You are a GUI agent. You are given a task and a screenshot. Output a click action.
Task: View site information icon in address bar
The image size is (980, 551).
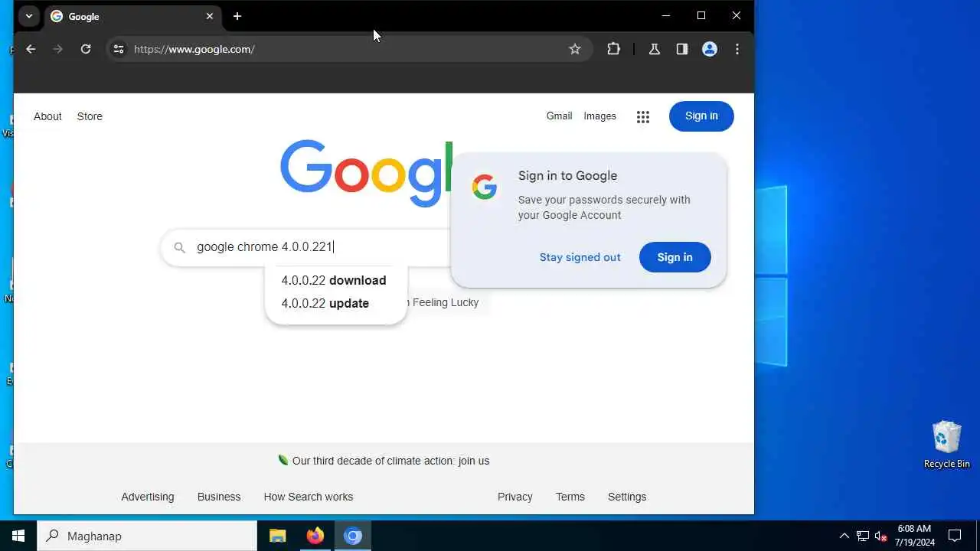119,49
